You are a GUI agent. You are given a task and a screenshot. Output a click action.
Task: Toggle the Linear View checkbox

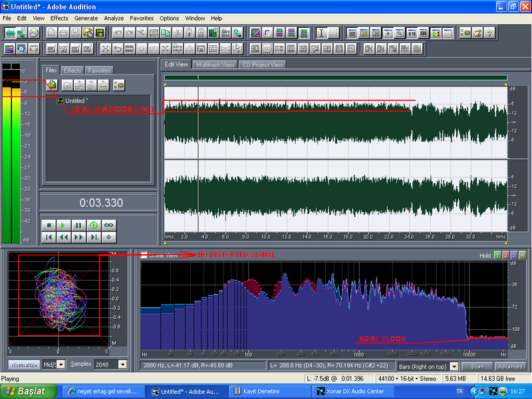(144, 255)
